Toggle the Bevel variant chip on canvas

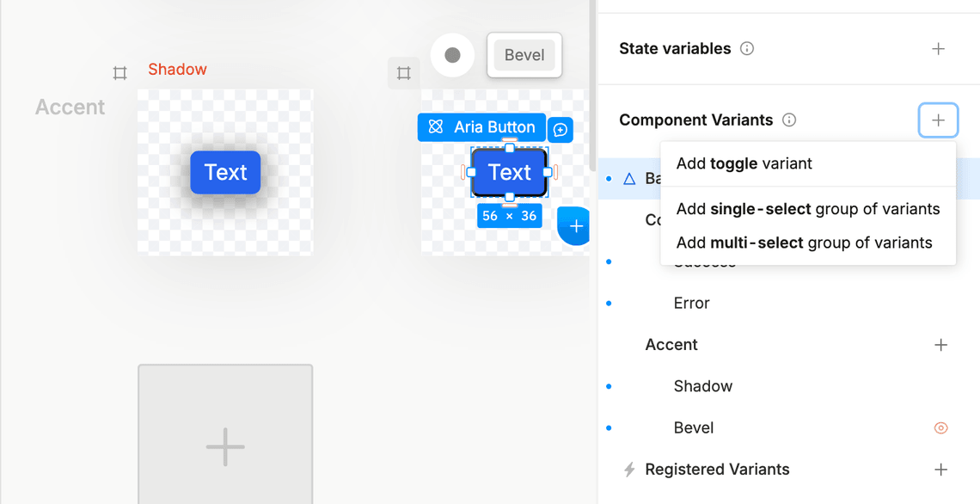(524, 55)
